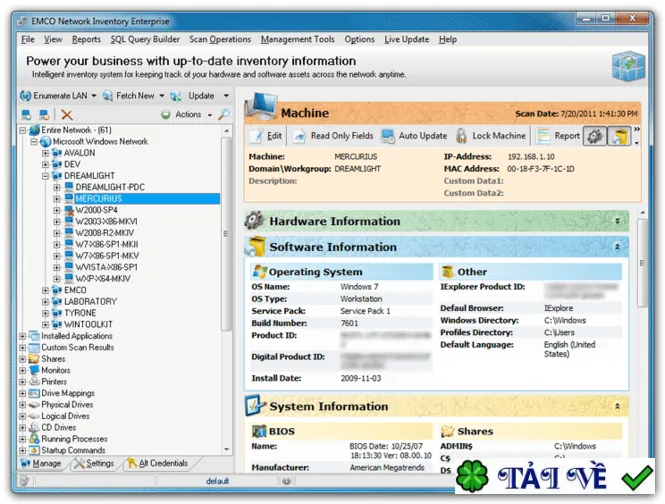665x504 pixels.
Task: Select the LABORATORY workgroup
Action: [90, 302]
